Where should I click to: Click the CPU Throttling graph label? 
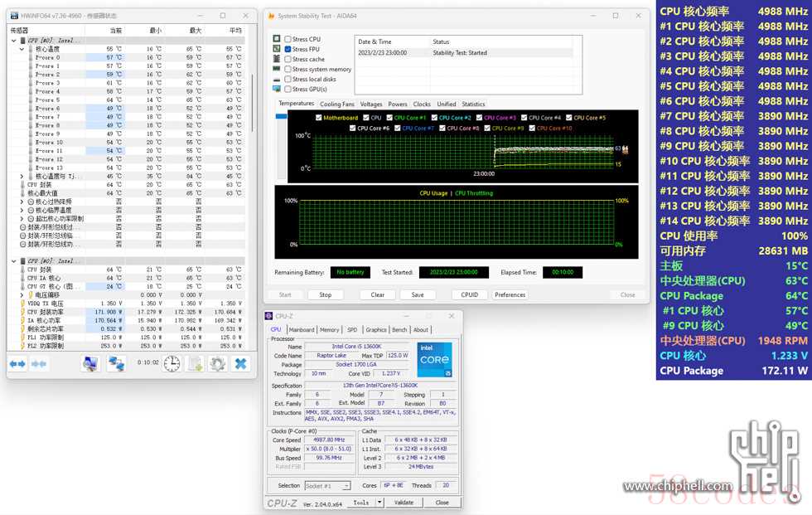474,193
